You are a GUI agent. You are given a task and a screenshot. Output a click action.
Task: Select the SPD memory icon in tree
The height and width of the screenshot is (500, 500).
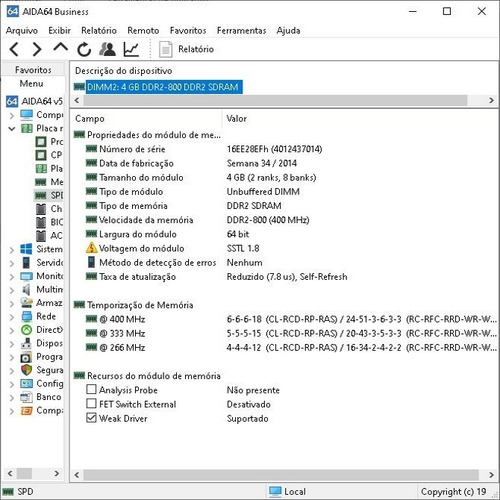(x=41, y=195)
